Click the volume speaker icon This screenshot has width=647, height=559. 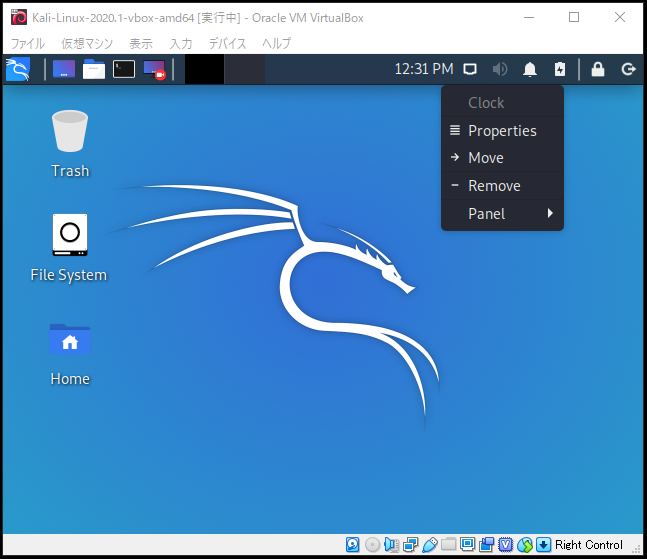click(x=500, y=69)
